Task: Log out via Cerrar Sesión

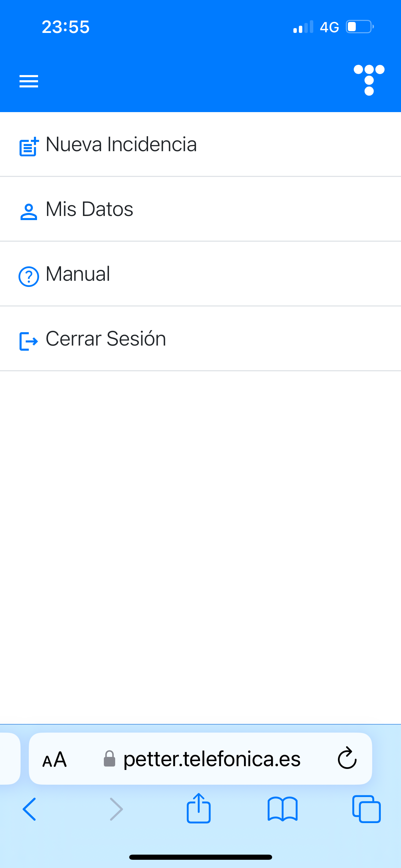Action: (x=106, y=339)
